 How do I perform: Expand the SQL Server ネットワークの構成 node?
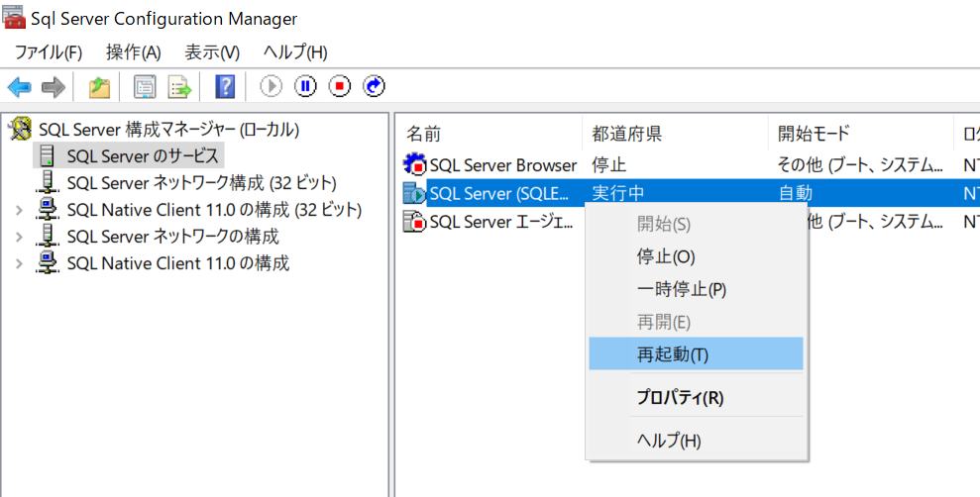(19, 237)
